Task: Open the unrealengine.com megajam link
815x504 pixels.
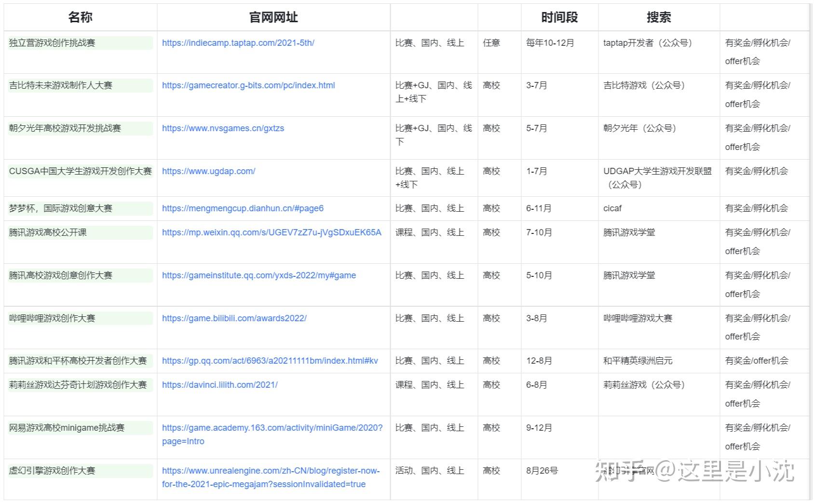Action: coord(271,477)
